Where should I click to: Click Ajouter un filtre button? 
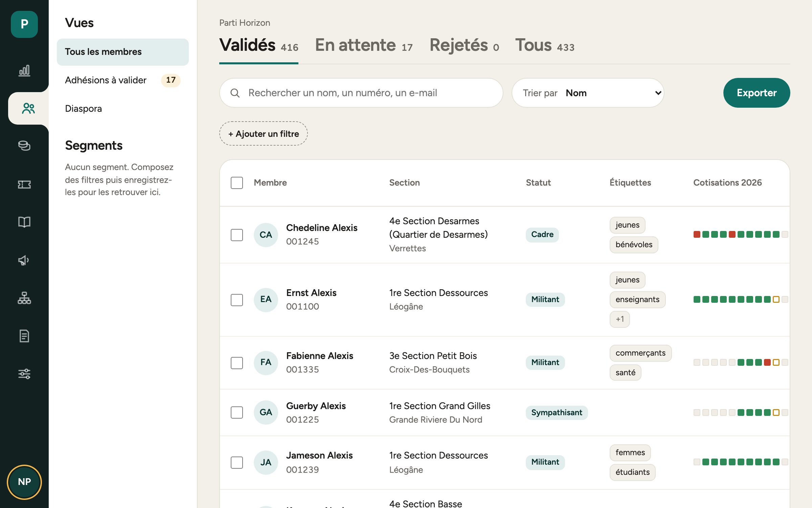coord(264,134)
